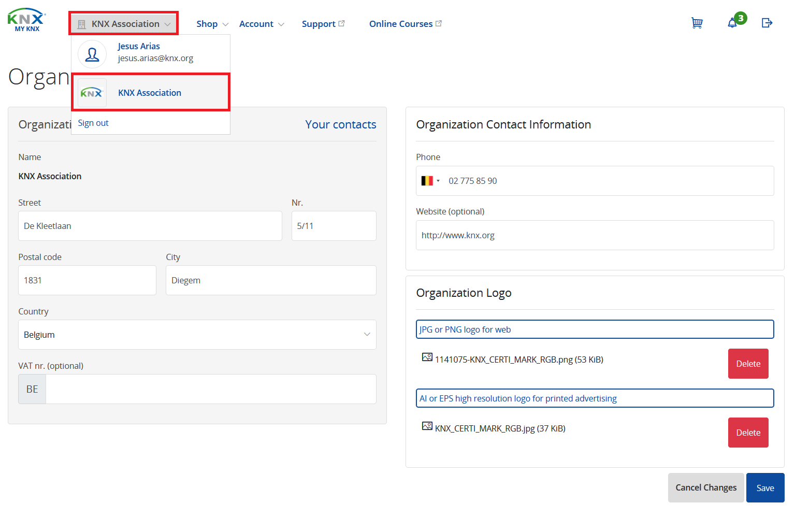The width and height of the screenshot is (795, 532).
Task: Select KNX Association in the dropdown list
Action: point(151,92)
